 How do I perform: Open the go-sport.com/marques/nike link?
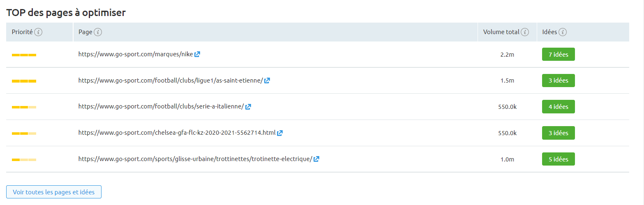coord(136,54)
